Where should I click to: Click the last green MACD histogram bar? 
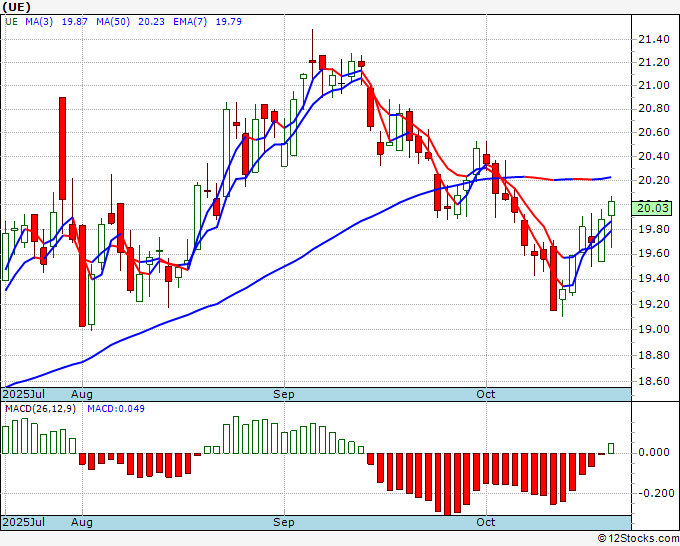tap(611, 448)
